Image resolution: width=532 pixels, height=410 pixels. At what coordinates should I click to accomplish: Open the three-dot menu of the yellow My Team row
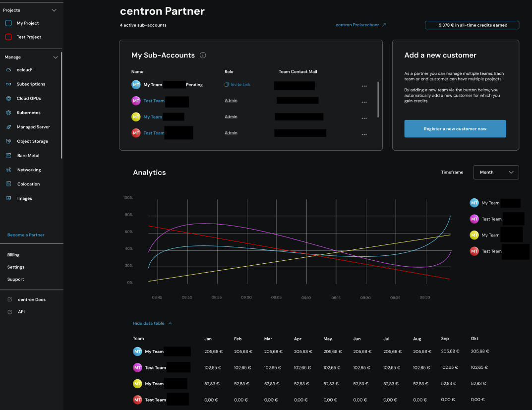tap(364, 118)
